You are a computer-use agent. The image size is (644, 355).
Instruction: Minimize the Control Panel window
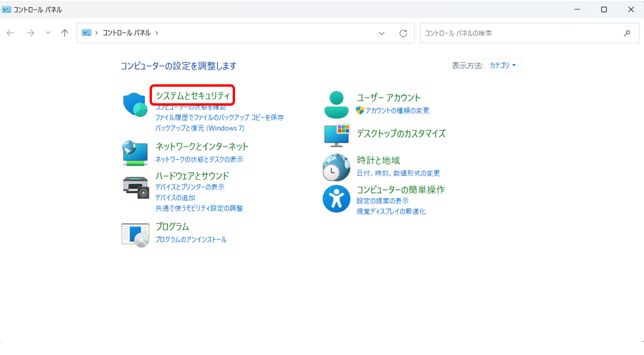(577, 9)
